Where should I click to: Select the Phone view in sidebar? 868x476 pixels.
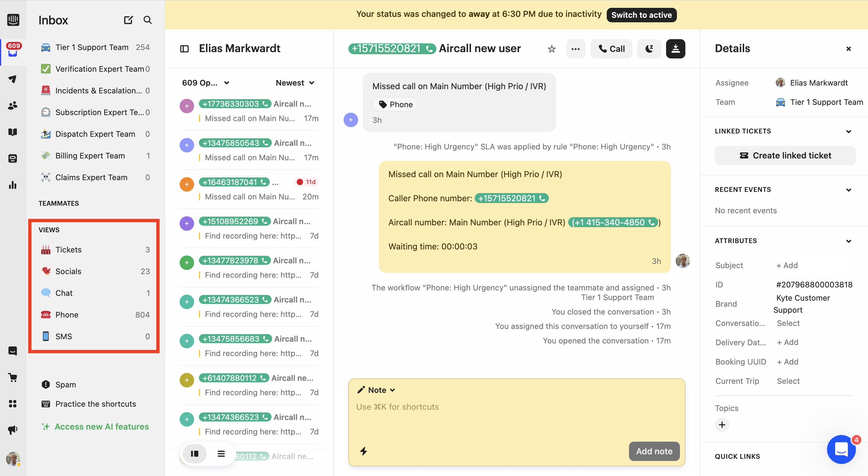[x=67, y=314]
